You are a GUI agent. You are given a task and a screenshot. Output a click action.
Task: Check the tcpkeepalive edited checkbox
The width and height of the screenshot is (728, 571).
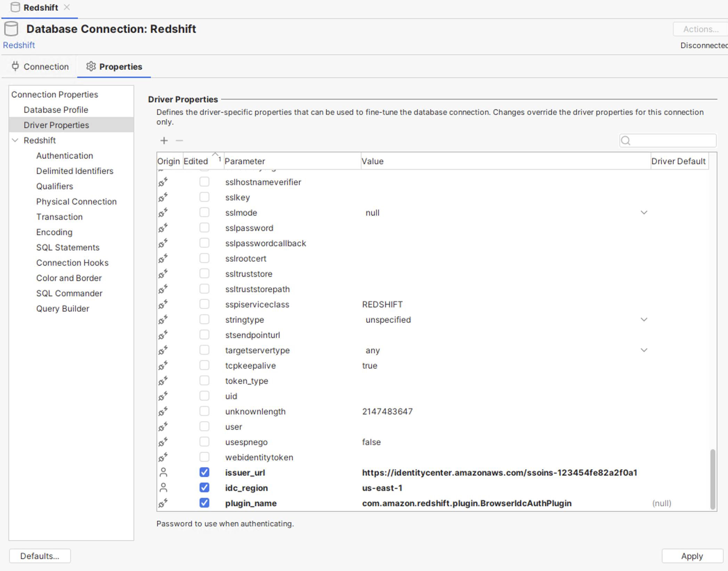pos(204,365)
